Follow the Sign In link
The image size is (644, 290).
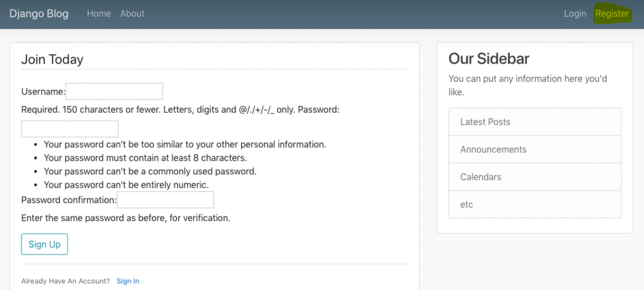128,281
